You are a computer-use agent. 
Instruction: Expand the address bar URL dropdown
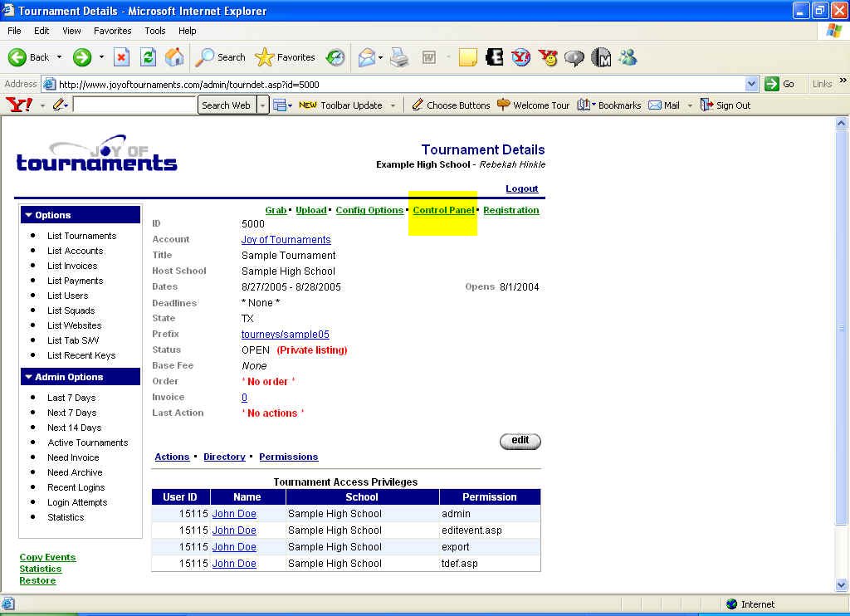(x=751, y=84)
